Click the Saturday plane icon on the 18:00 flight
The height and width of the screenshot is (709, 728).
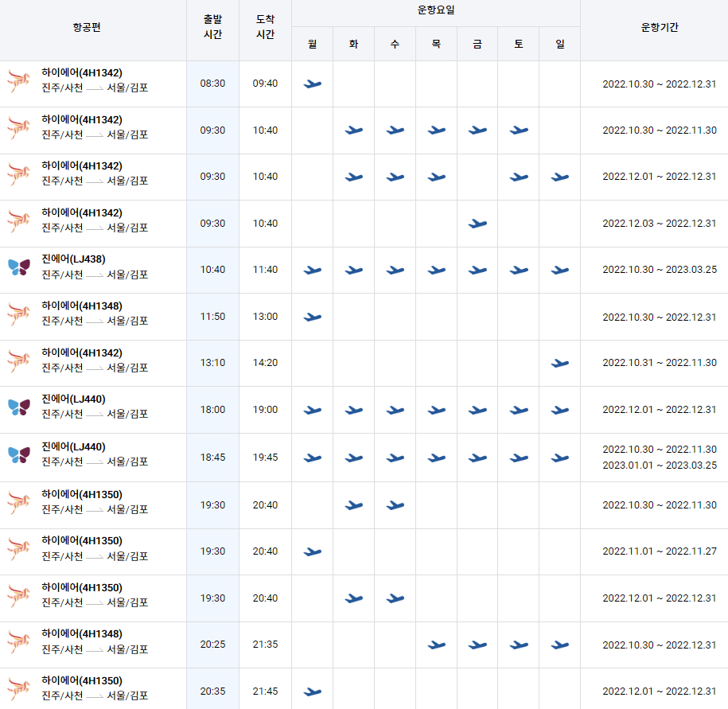519,411
